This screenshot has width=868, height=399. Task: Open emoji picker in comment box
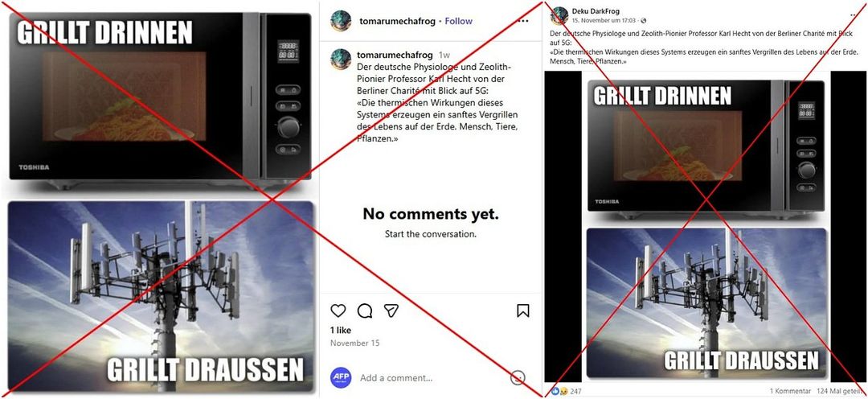518,377
